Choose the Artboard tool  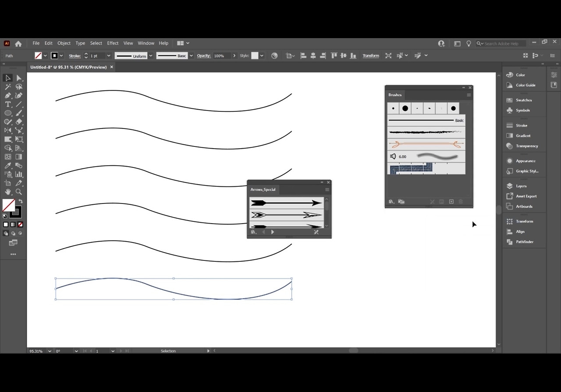coord(8,183)
